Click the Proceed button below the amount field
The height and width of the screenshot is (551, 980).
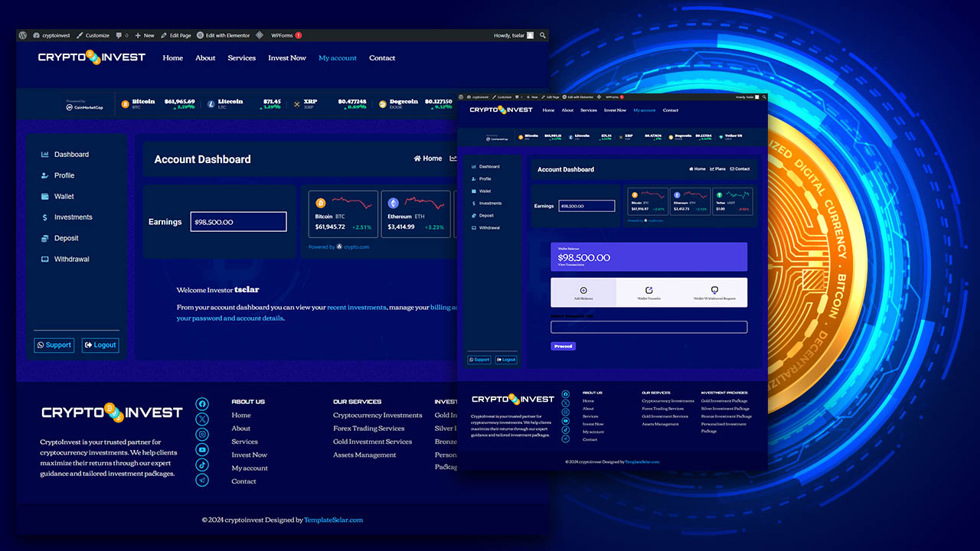(x=563, y=346)
